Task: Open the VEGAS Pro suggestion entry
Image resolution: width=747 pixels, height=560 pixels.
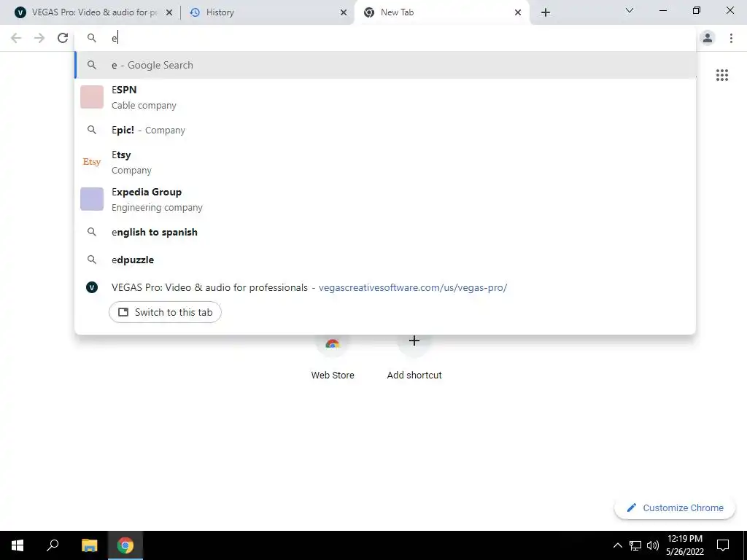Action: click(385, 287)
